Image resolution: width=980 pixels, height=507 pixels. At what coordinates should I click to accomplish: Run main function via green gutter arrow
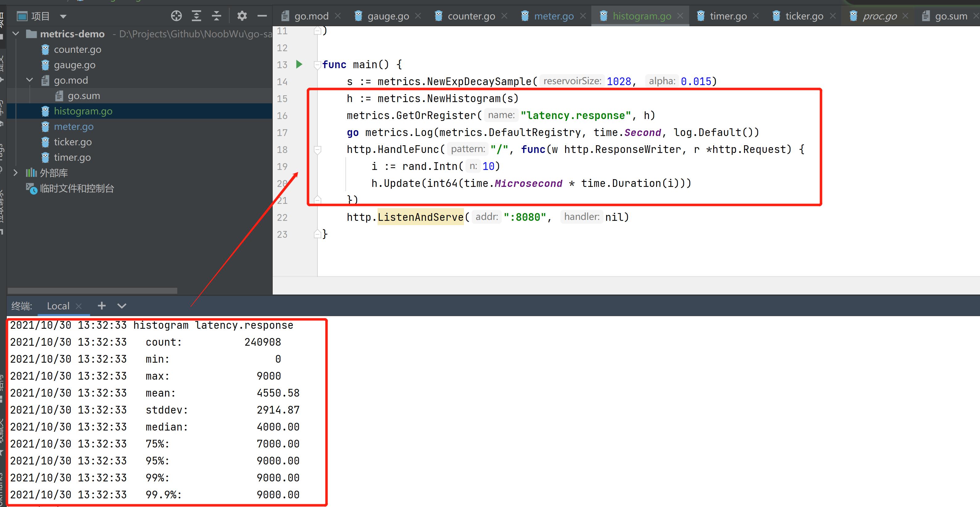coord(299,64)
